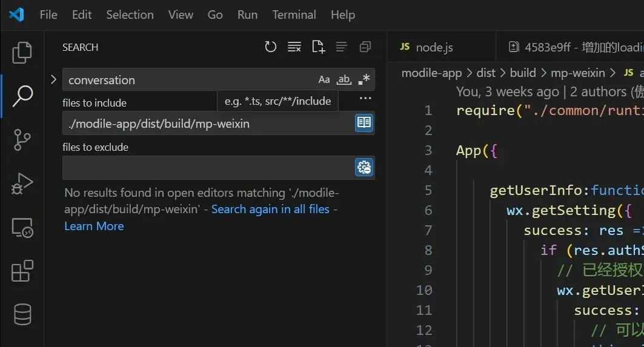Clear the search results
The image size is (644, 347).
294,47
